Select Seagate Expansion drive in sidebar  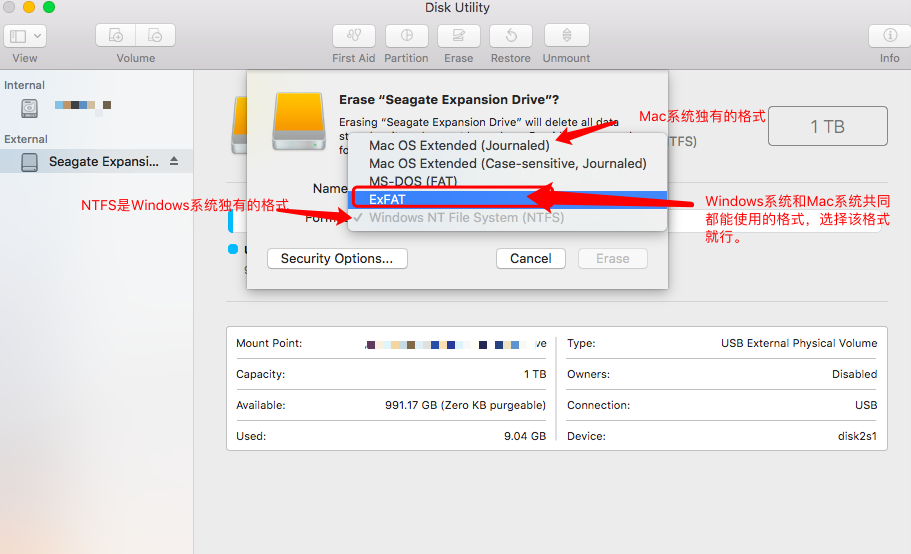(x=96, y=161)
